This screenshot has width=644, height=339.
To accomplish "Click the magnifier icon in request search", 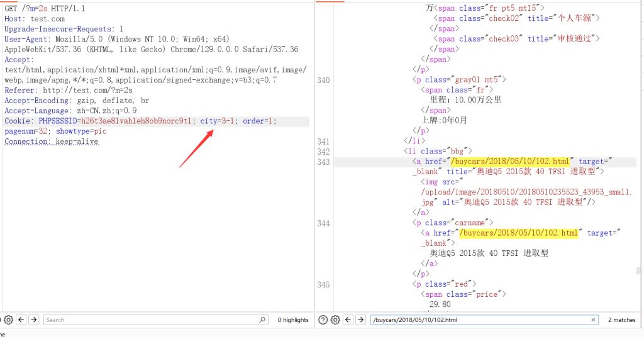I will tap(263, 320).
